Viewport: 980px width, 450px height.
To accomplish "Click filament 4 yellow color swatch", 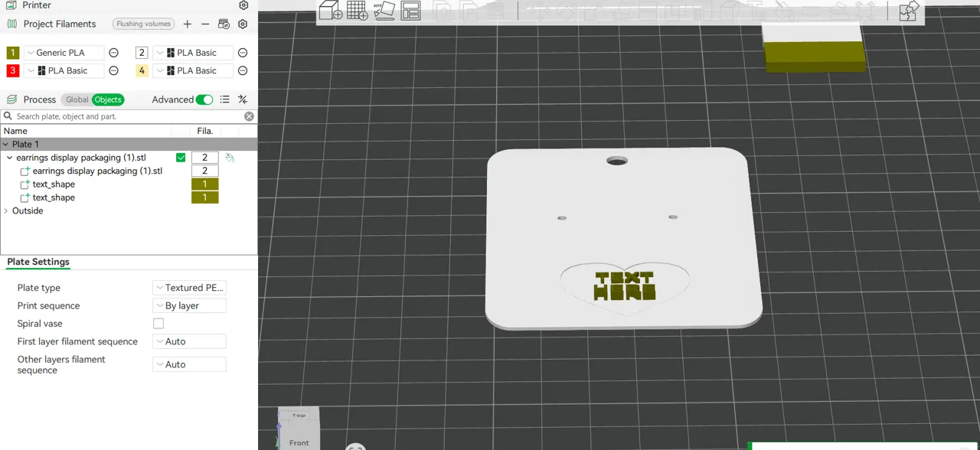I will [x=142, y=70].
